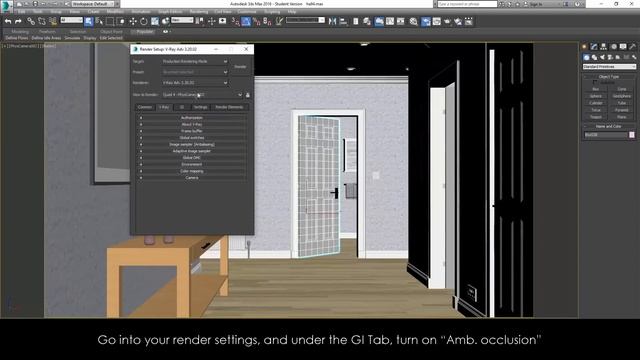Activate the Select and Scale tool

pos(155,21)
